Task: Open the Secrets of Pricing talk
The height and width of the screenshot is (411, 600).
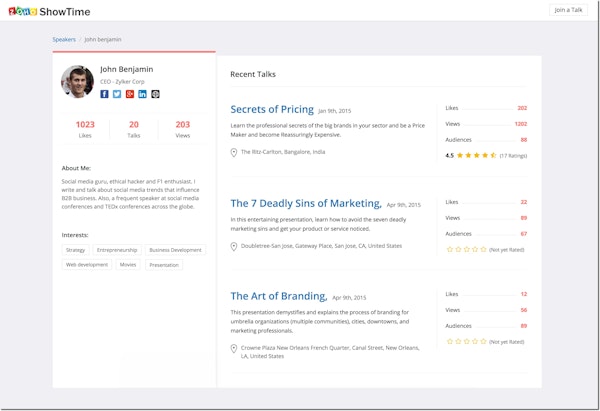Action: click(271, 109)
